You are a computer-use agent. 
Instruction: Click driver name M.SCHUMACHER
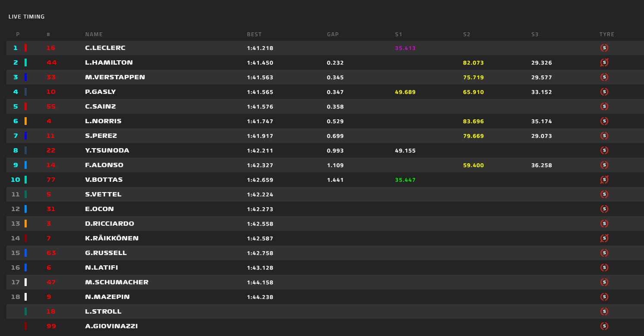(x=117, y=282)
